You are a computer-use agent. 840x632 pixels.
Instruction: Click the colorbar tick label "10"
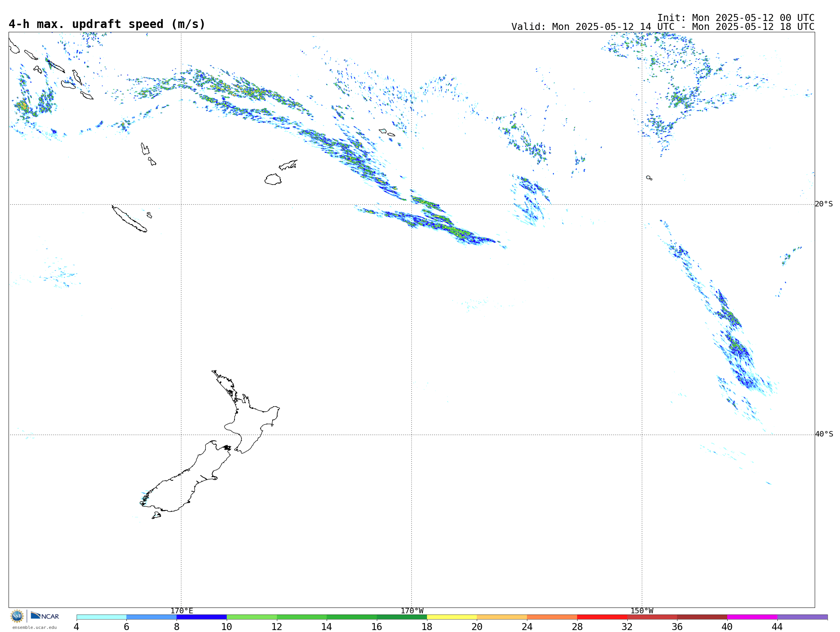(227, 627)
